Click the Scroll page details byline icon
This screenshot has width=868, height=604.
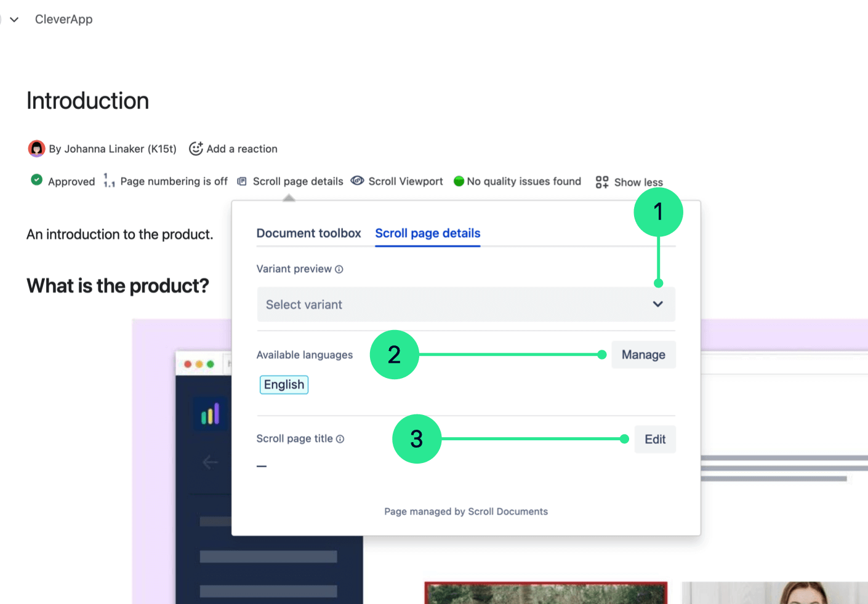[x=241, y=180]
